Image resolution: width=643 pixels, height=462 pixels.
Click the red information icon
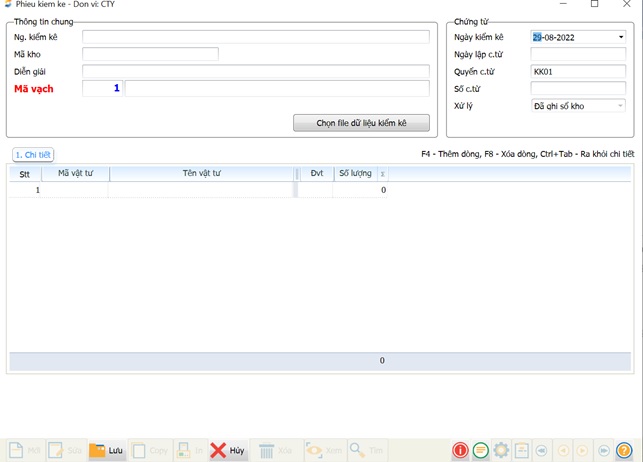[x=460, y=451]
